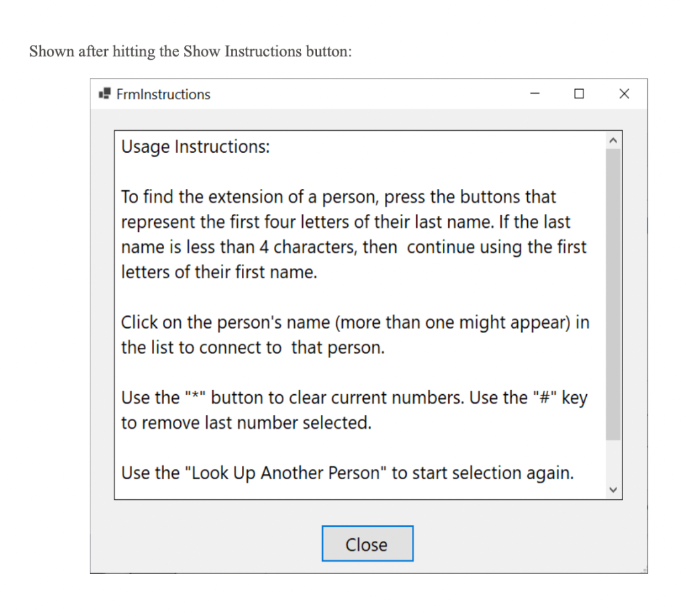Click the scrollbar track above the thumb
The width and height of the screenshot is (686, 616).
click(613, 151)
